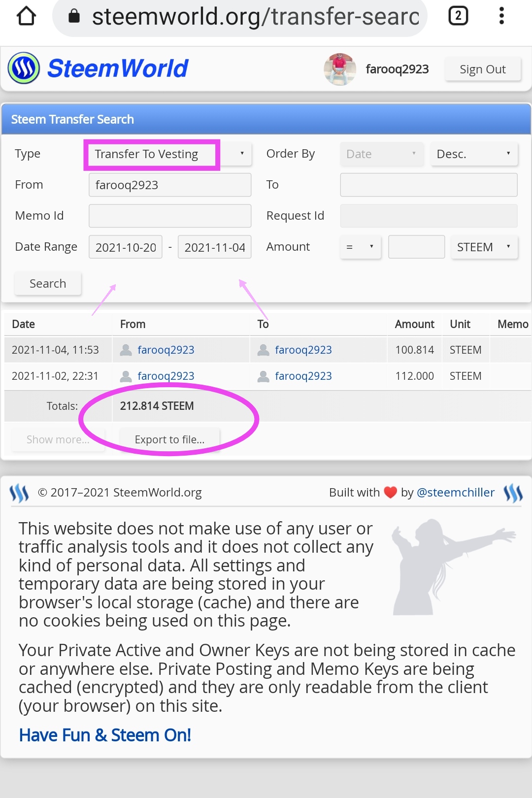Focus the Memo Id field
532x798 pixels.
point(170,216)
